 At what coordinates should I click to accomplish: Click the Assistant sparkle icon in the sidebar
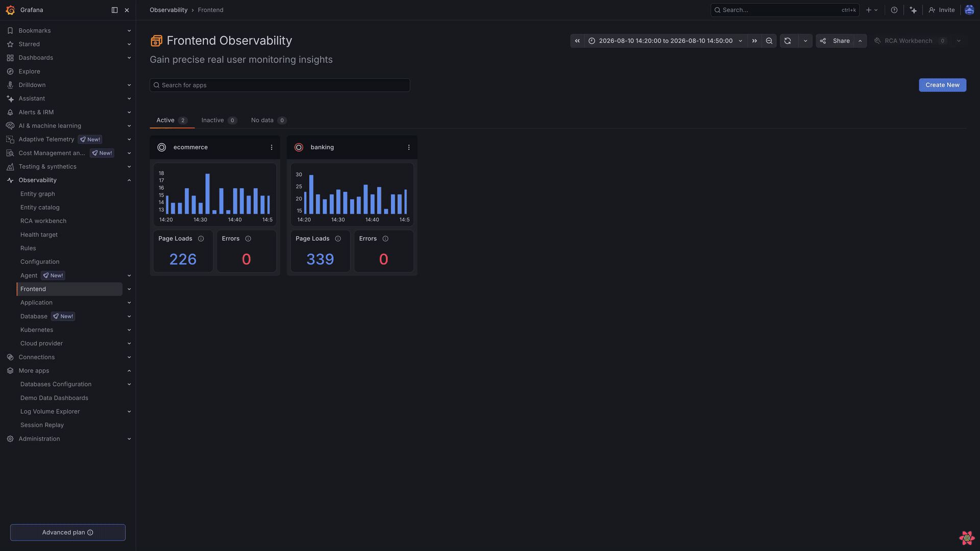click(x=10, y=98)
